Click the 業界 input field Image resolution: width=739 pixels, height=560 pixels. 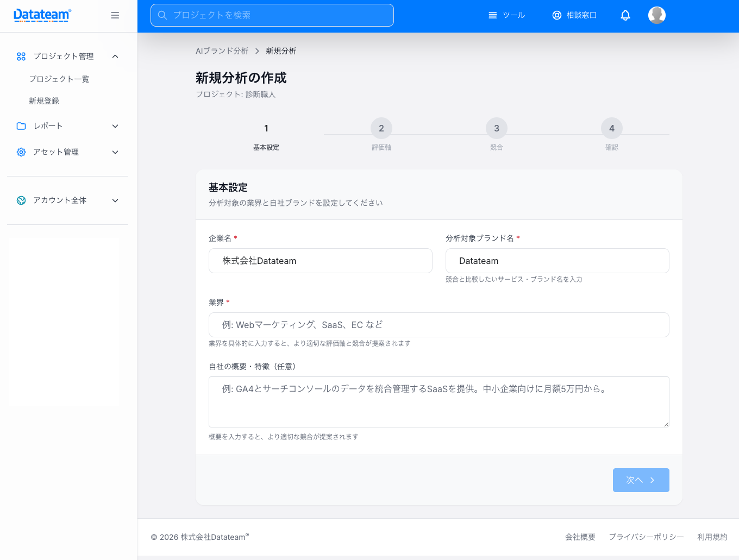(439, 324)
